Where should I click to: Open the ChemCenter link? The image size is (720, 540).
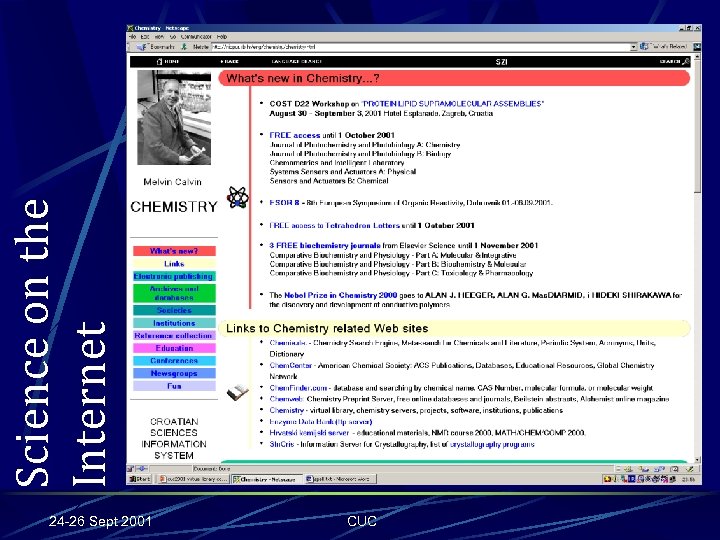coord(291,366)
